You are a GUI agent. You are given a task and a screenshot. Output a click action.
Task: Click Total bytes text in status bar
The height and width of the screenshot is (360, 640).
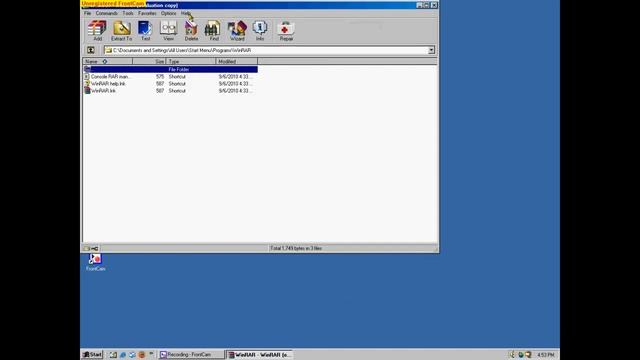pyautogui.click(x=296, y=248)
